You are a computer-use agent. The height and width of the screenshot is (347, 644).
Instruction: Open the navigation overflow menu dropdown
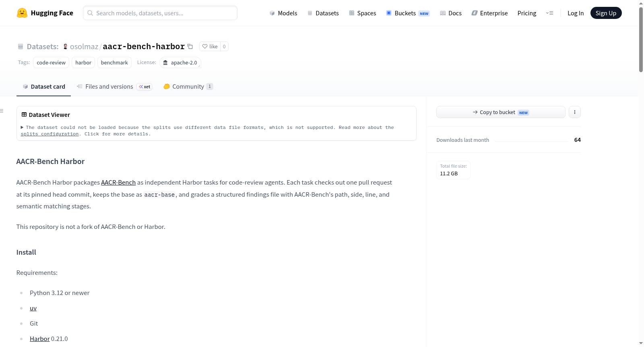pyautogui.click(x=549, y=13)
